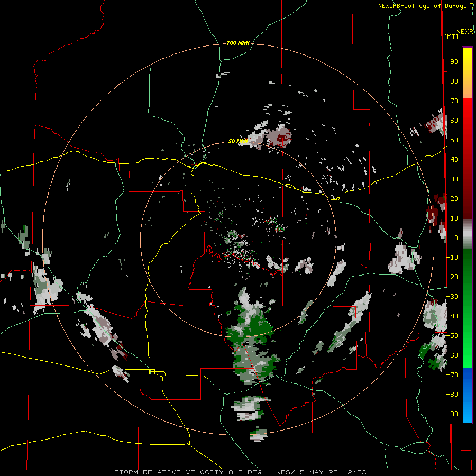This screenshot has height=476, width=476.
Task: Click the positive 60 kt scale label
Action: 454,120
